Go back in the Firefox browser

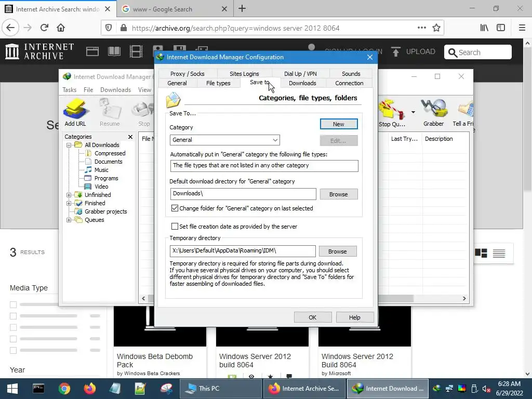pyautogui.click(x=10, y=28)
